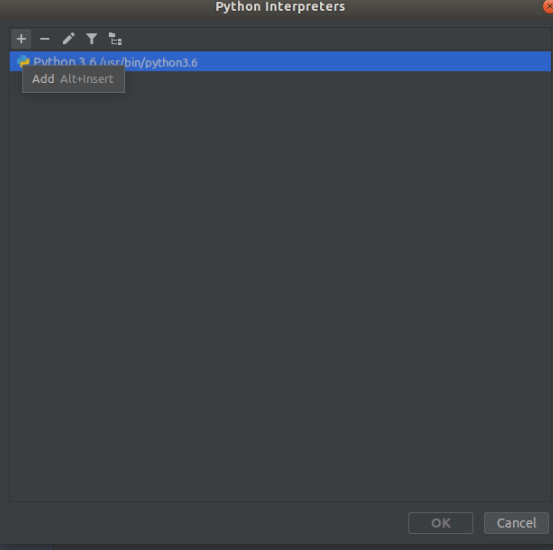Close the Python Interpreters dialog
This screenshot has height=550, width=553.
click(x=548, y=6)
